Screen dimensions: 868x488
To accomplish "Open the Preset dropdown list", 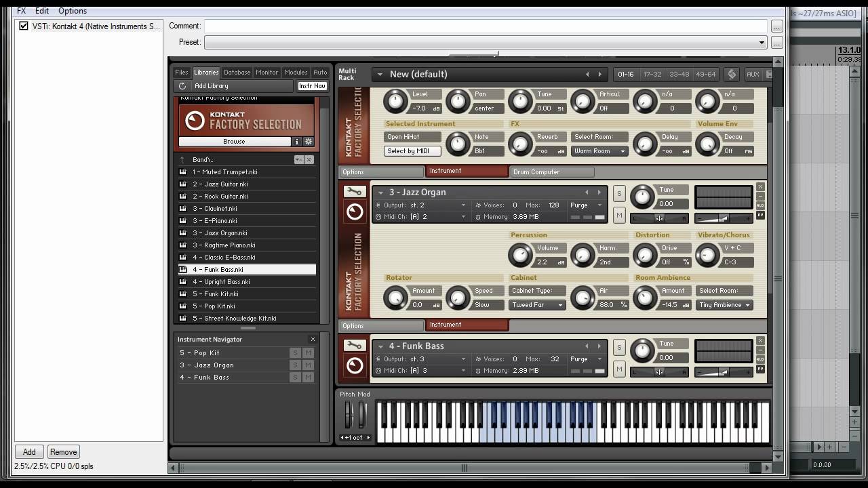I will pyautogui.click(x=762, y=42).
